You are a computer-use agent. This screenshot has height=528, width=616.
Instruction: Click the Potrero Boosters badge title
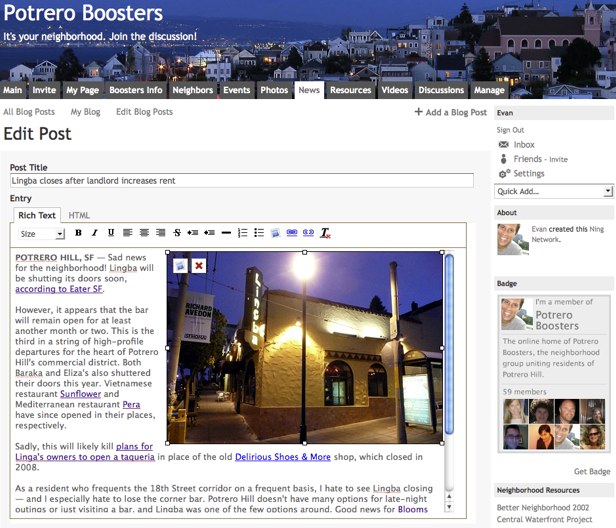click(x=557, y=320)
